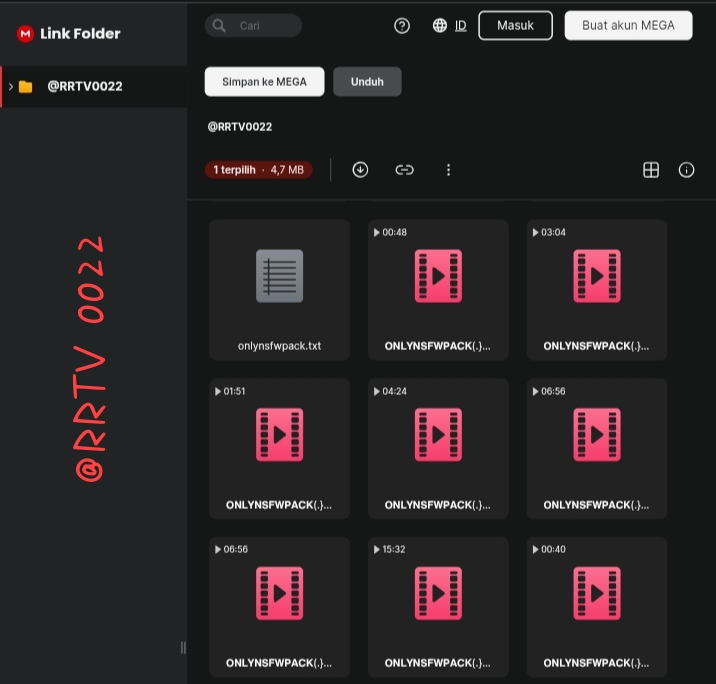Click the Masuk login button

[515, 26]
